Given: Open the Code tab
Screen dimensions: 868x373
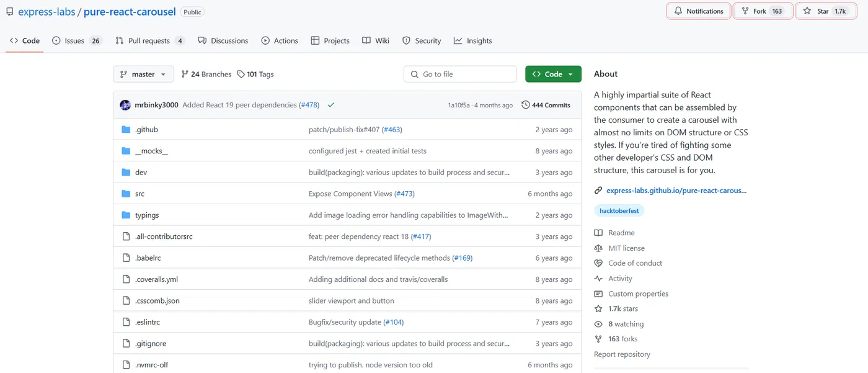Looking at the screenshot, I should 25,40.
